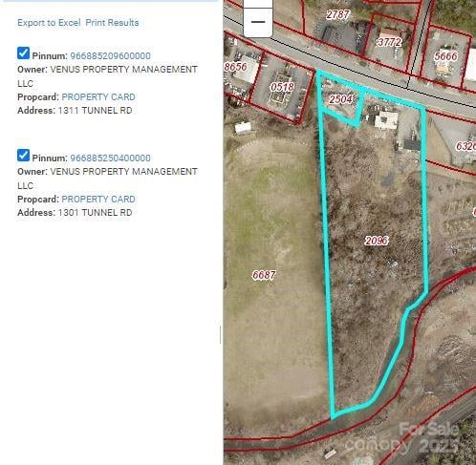The height and width of the screenshot is (465, 476).
Task: Select parcel labeled 5666 on map
Action: pyautogui.click(x=445, y=56)
